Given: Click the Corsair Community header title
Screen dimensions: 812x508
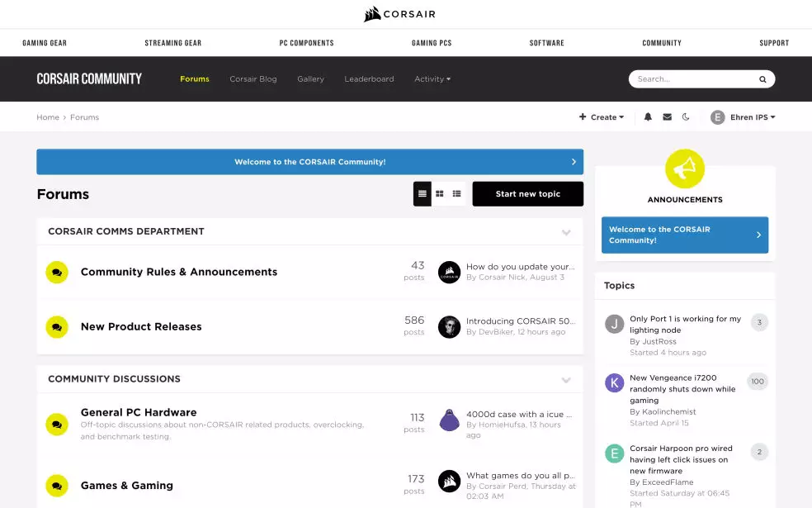Looking at the screenshot, I should point(89,78).
